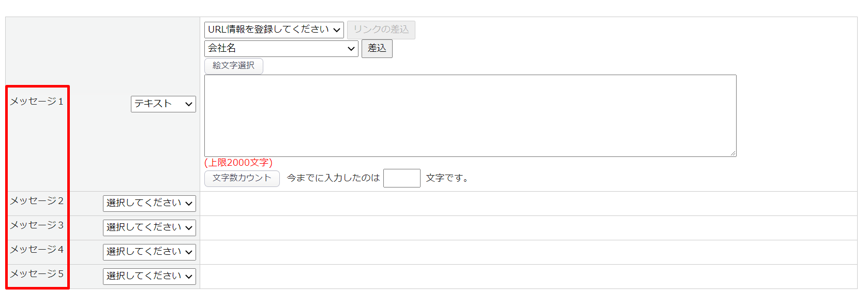The height and width of the screenshot is (303, 868).
Task: Click the リンクの差込 button
Action: tap(381, 30)
